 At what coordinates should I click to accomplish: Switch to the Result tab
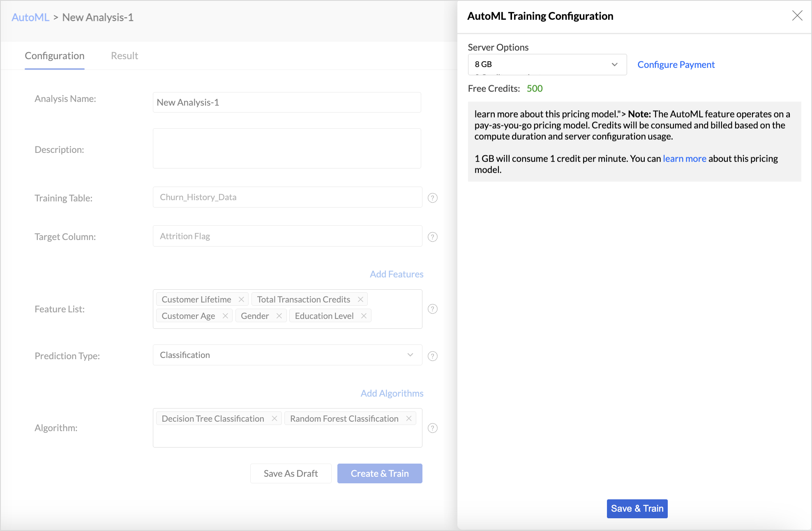pos(124,56)
